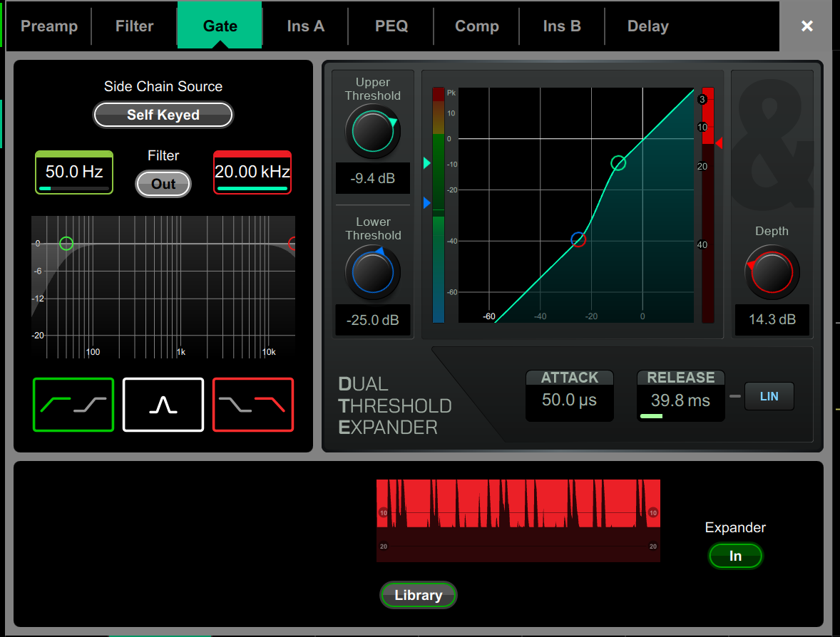Switch to the Comp tab
The width and height of the screenshot is (840, 637).
(x=477, y=26)
